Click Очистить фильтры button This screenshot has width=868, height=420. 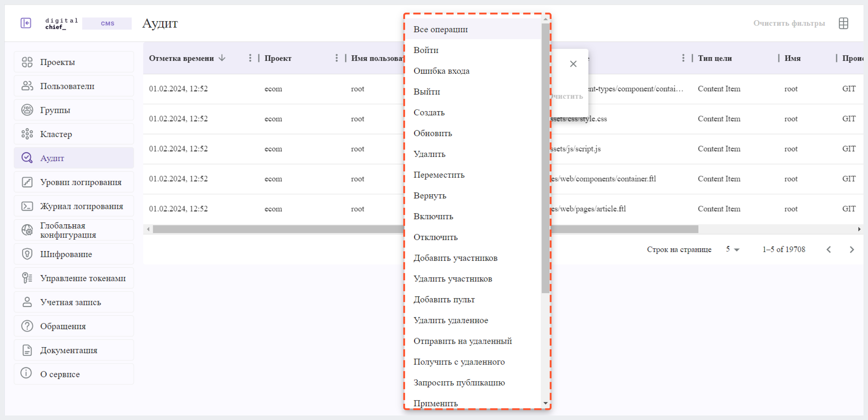[789, 23]
